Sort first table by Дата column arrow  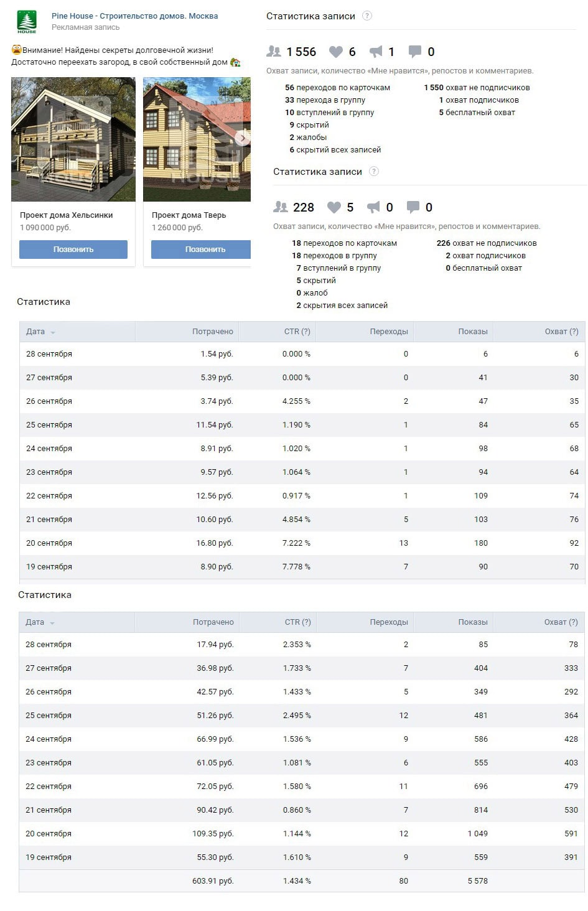pos(53,333)
